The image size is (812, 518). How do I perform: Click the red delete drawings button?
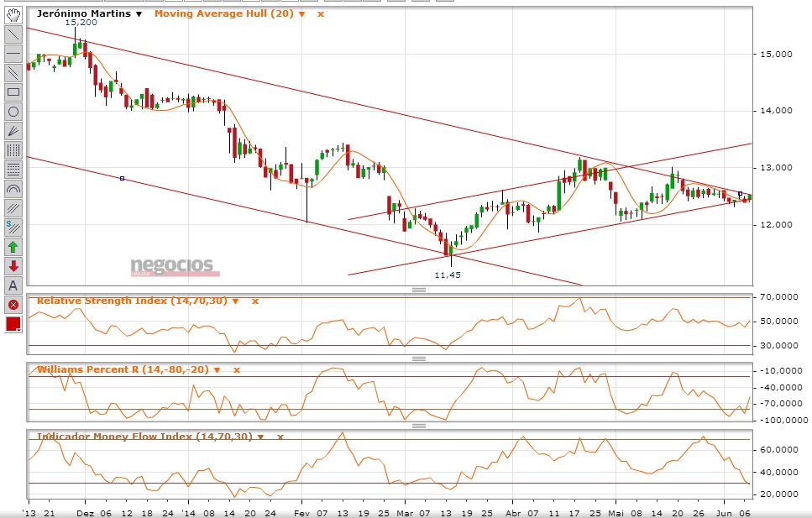(13, 305)
